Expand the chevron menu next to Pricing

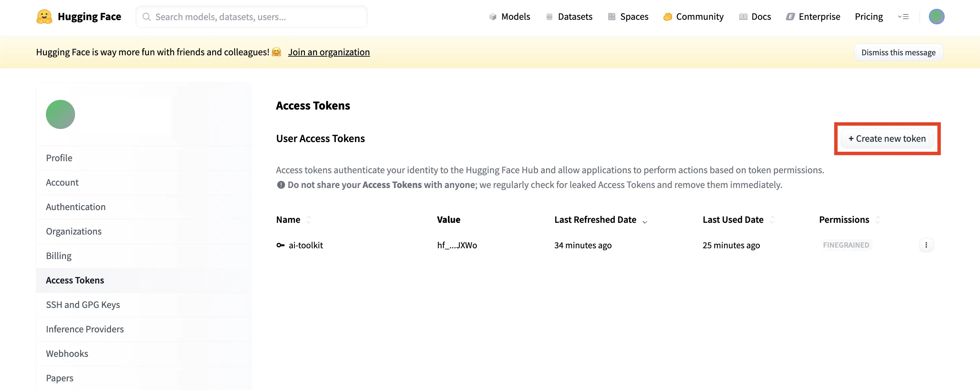(x=904, y=16)
